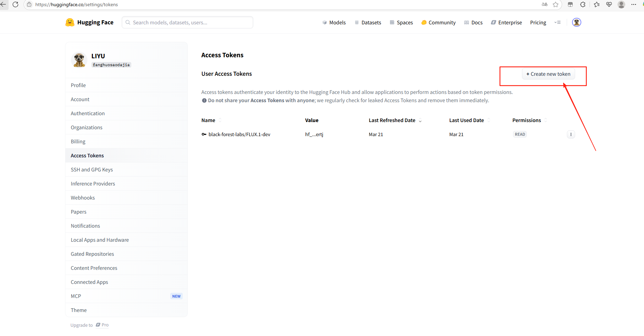Open the user avatar menu in header

pyautogui.click(x=576, y=22)
